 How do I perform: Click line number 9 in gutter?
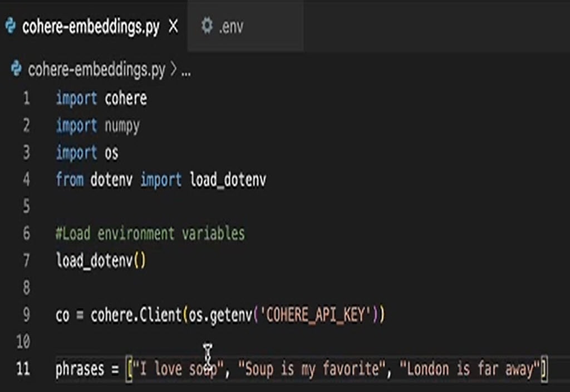[x=26, y=315]
